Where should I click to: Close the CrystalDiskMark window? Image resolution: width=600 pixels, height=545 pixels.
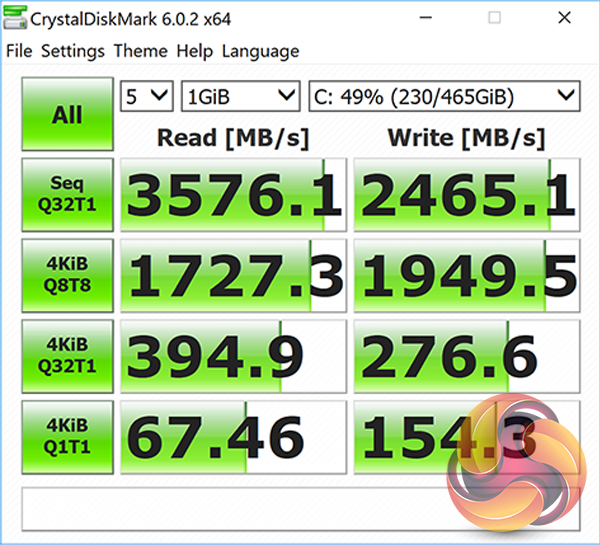(x=564, y=18)
